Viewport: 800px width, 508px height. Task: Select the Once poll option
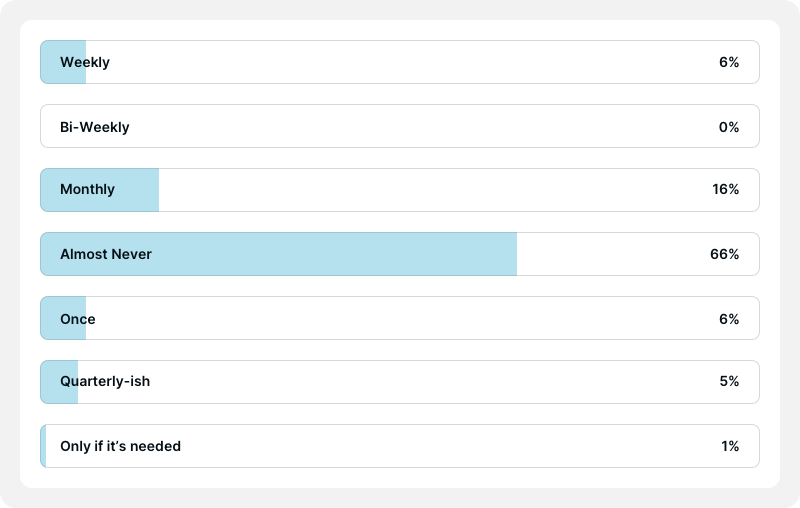(x=399, y=318)
